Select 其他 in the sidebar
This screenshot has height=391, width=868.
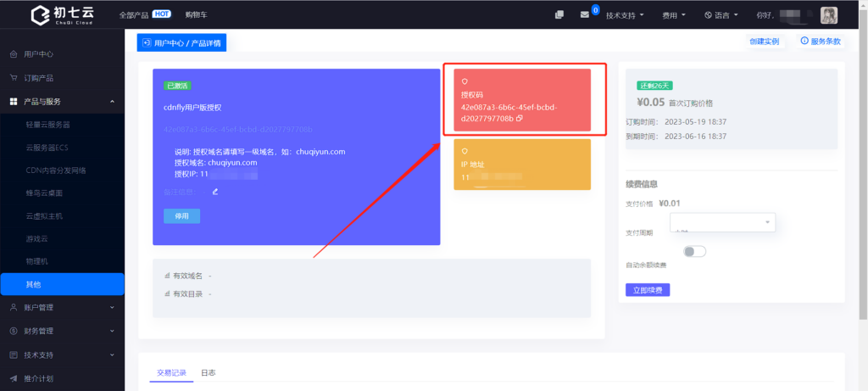62,284
